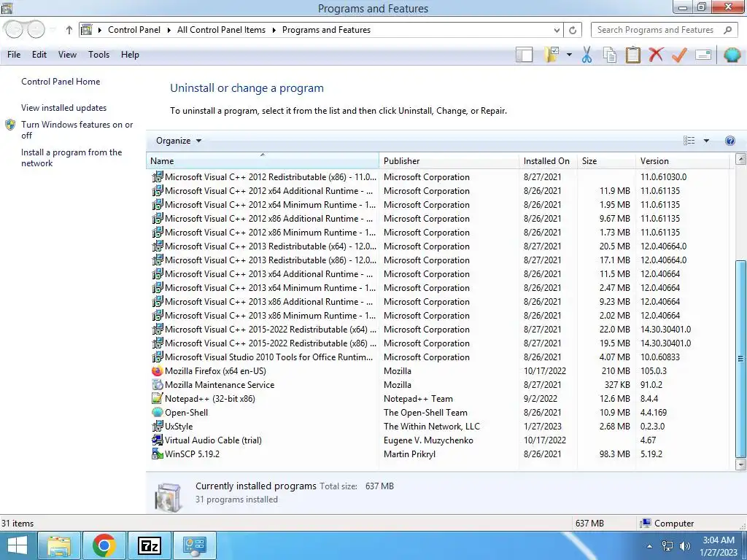Image resolution: width=747 pixels, height=560 pixels.
Task: Click the Copy toolbar icon
Action: click(x=609, y=55)
